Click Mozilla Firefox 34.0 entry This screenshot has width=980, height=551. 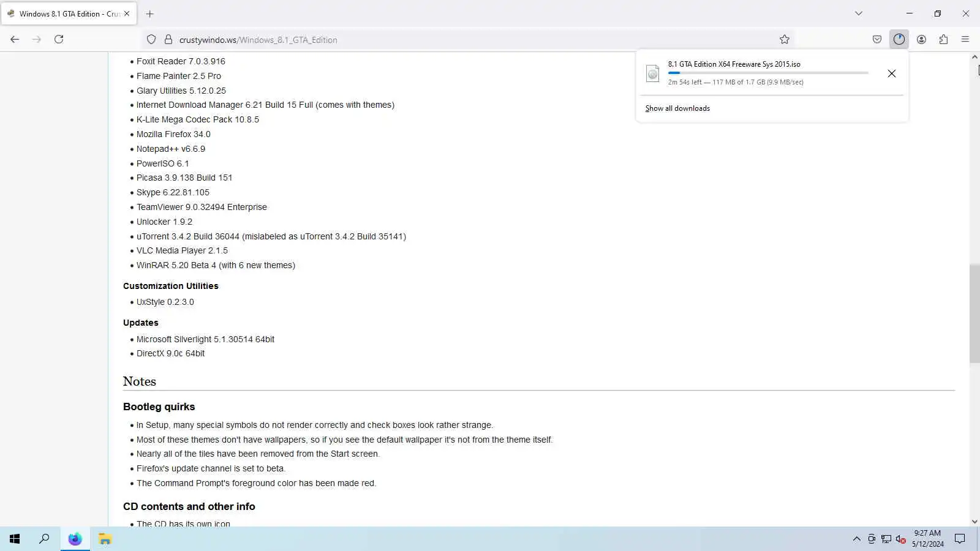tap(173, 134)
